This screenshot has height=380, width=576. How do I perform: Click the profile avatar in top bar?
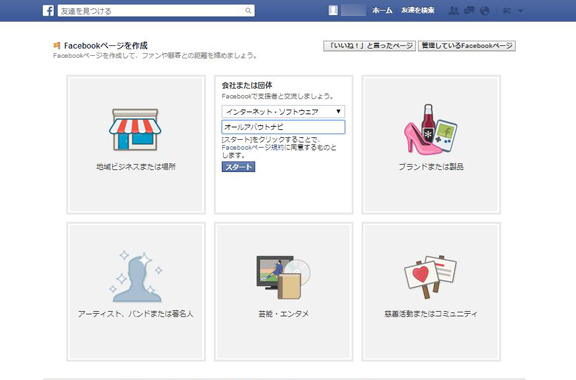tap(333, 10)
